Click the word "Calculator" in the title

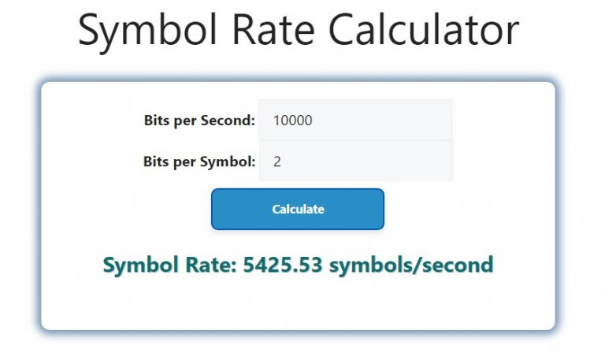point(424,30)
